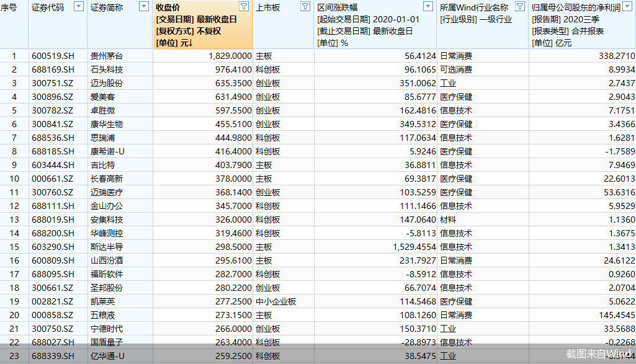The height and width of the screenshot is (364, 636).
Task: Select the 华峰测控 name cell
Action: pyautogui.click(x=107, y=234)
